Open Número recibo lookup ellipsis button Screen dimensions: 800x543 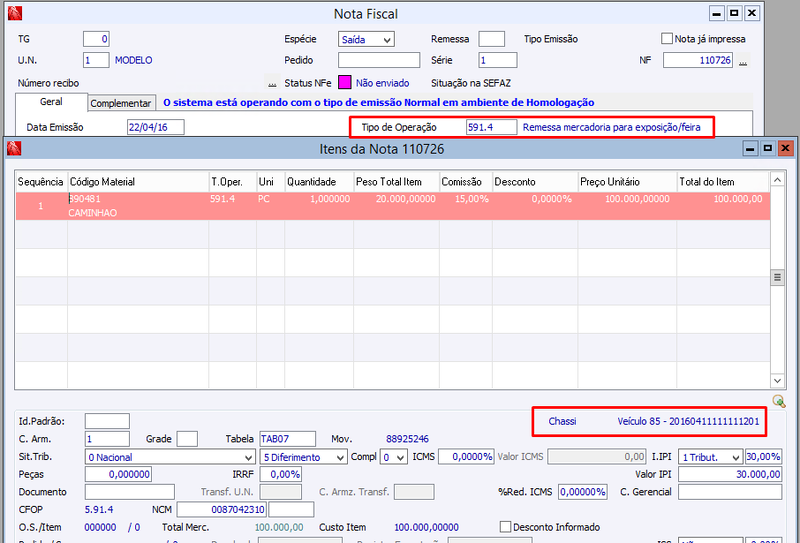(272, 83)
